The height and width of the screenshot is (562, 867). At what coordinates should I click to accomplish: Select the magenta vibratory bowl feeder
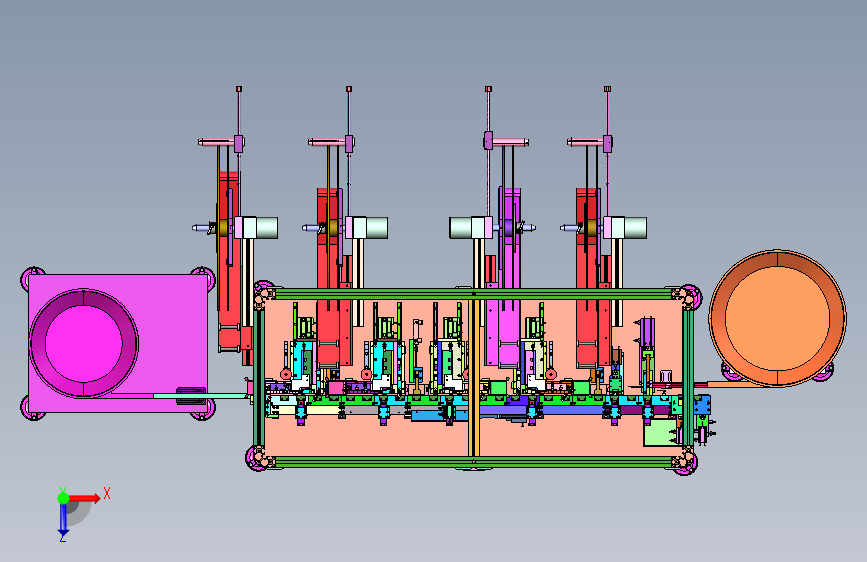coord(83,343)
